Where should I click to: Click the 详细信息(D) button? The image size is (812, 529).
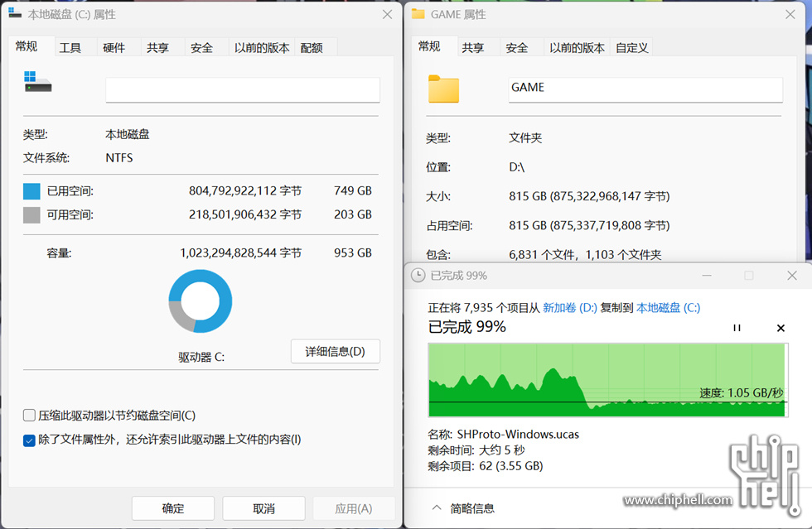(336, 352)
